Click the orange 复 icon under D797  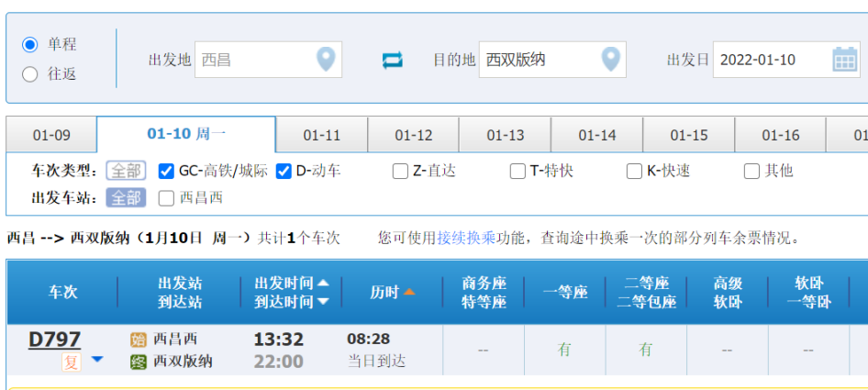pyautogui.click(x=72, y=362)
